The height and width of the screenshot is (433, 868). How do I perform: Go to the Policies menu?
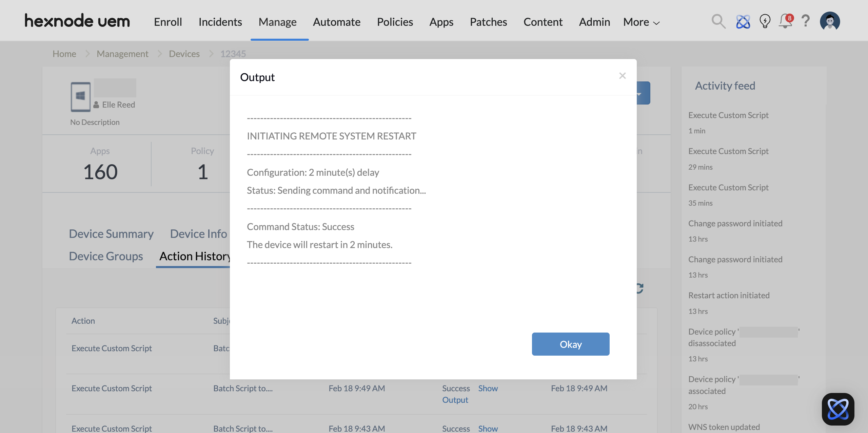(x=395, y=22)
